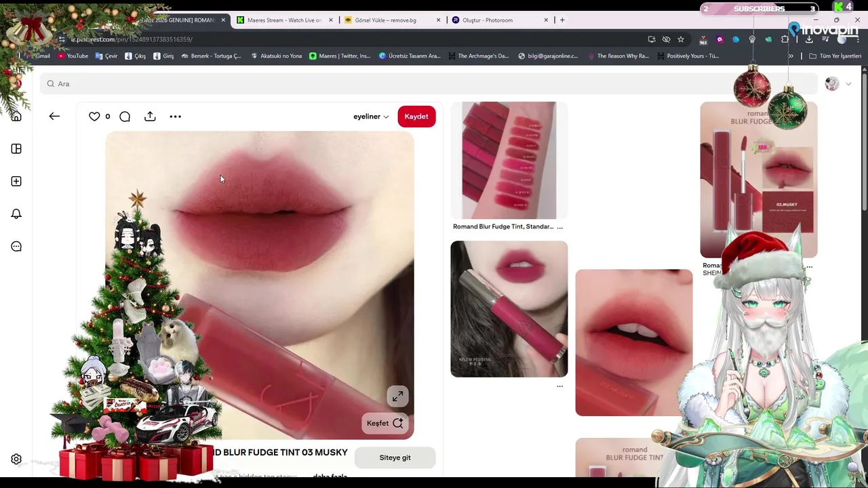The width and height of the screenshot is (868, 488).
Task: Show more bookmarks with the double chevron
Action: [x=791, y=56]
